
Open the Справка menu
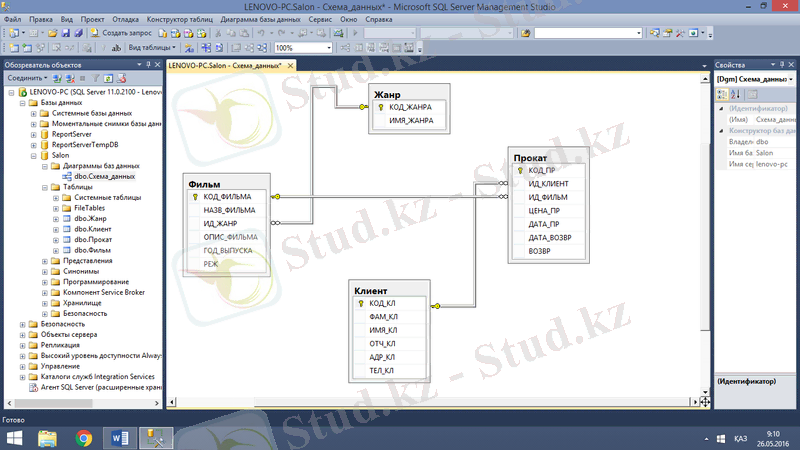click(379, 19)
